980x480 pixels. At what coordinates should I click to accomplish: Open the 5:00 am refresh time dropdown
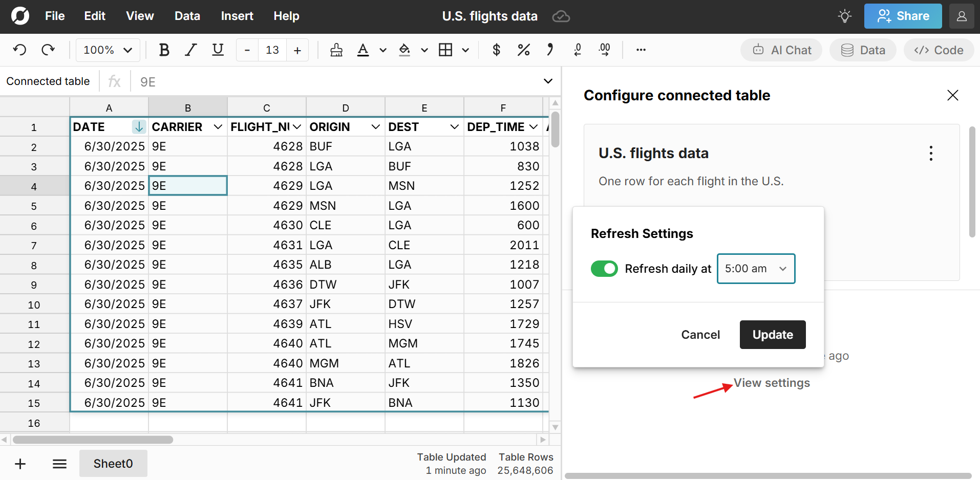[756, 268]
